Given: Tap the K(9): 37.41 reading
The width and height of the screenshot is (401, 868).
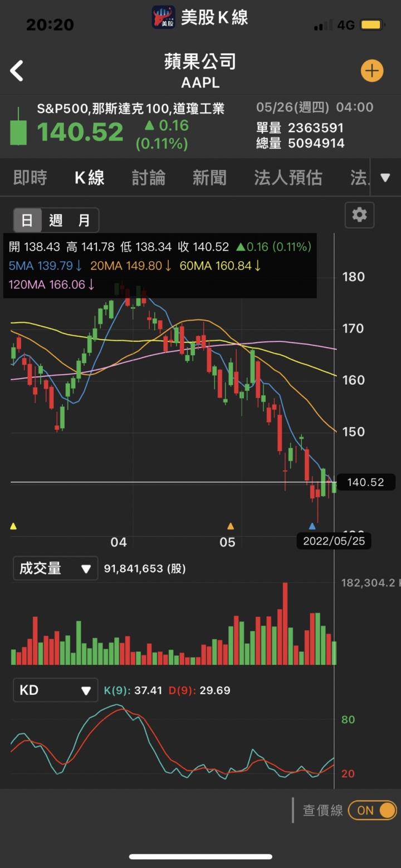Looking at the screenshot, I should click(x=133, y=690).
